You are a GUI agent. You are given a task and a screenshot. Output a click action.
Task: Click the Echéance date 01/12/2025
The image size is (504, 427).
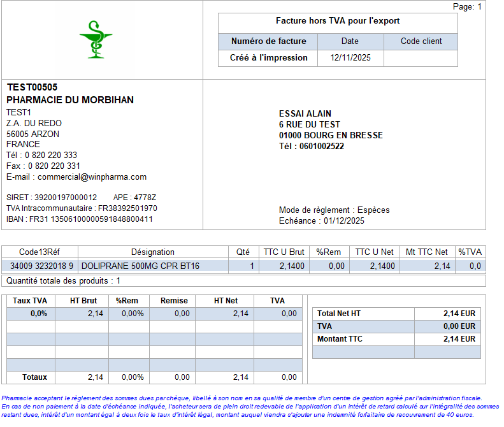[x=343, y=221]
